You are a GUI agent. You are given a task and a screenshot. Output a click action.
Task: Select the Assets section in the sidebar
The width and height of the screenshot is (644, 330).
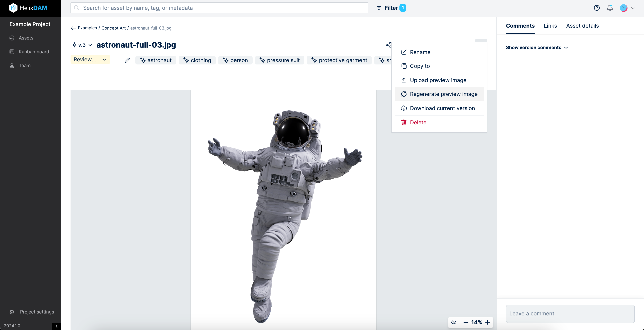coord(26,38)
